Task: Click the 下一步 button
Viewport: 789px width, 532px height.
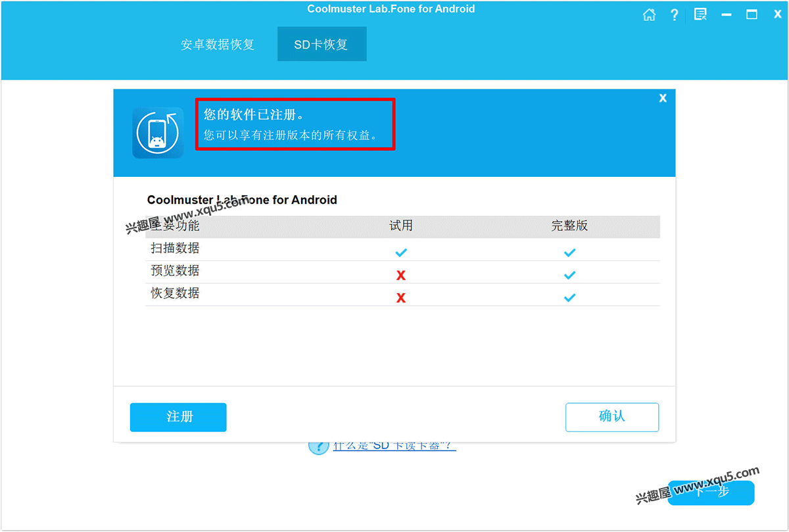Action: [x=711, y=491]
